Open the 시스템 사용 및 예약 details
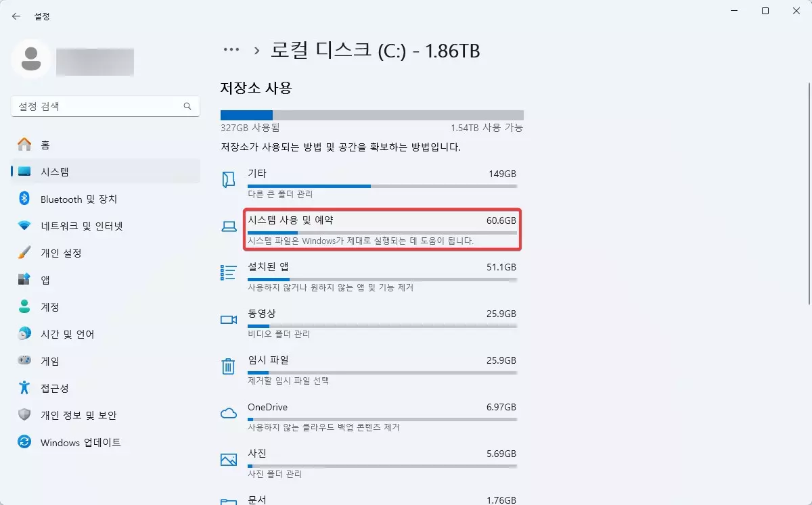Viewport: 812px width, 505px height. click(x=382, y=230)
